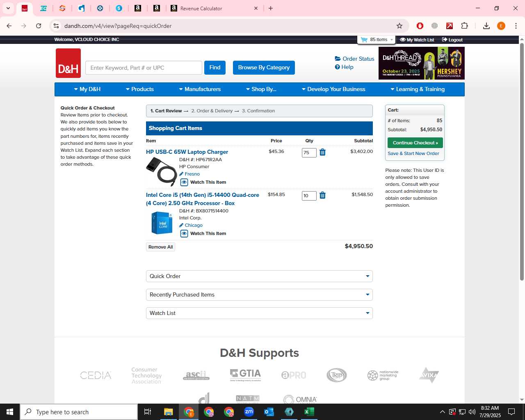Expand Develop Your Business menu
525x420 pixels.
coord(333,89)
